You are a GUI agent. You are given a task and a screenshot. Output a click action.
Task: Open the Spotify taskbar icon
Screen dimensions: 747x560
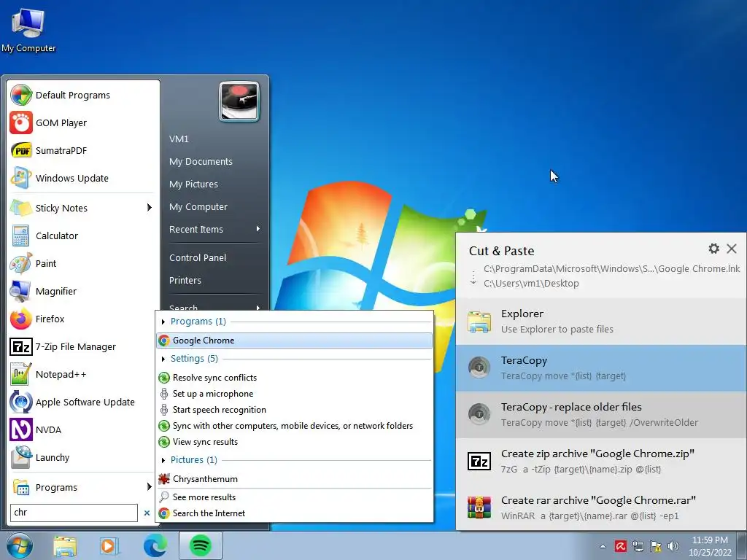201,545
